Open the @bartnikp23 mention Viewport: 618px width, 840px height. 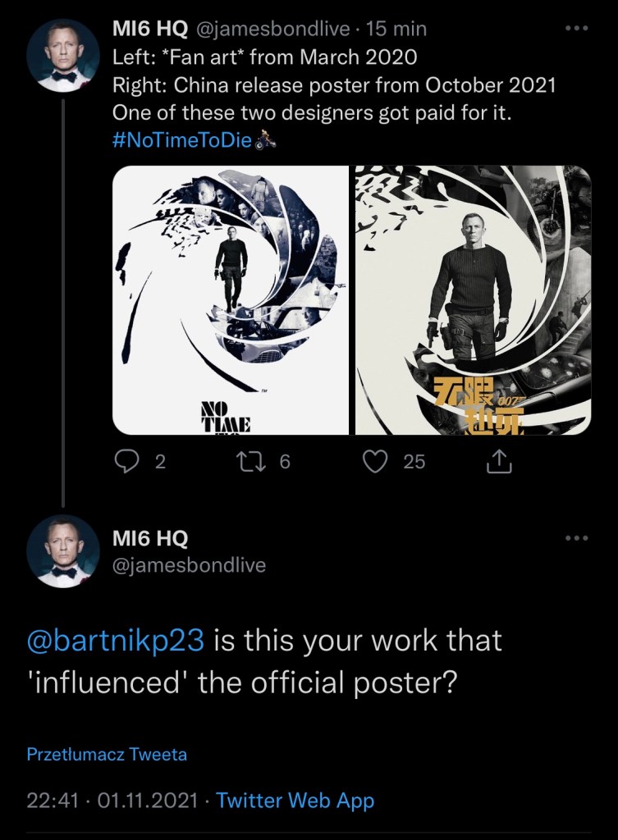tap(115, 641)
